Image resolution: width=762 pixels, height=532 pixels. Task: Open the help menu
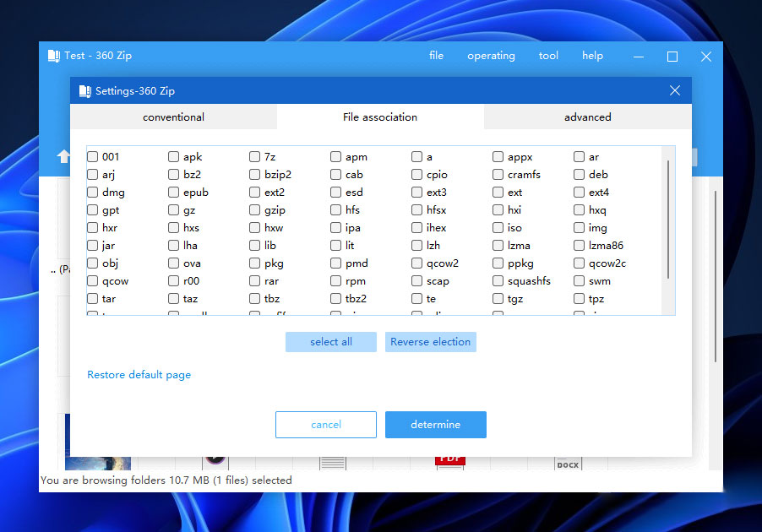pos(592,56)
